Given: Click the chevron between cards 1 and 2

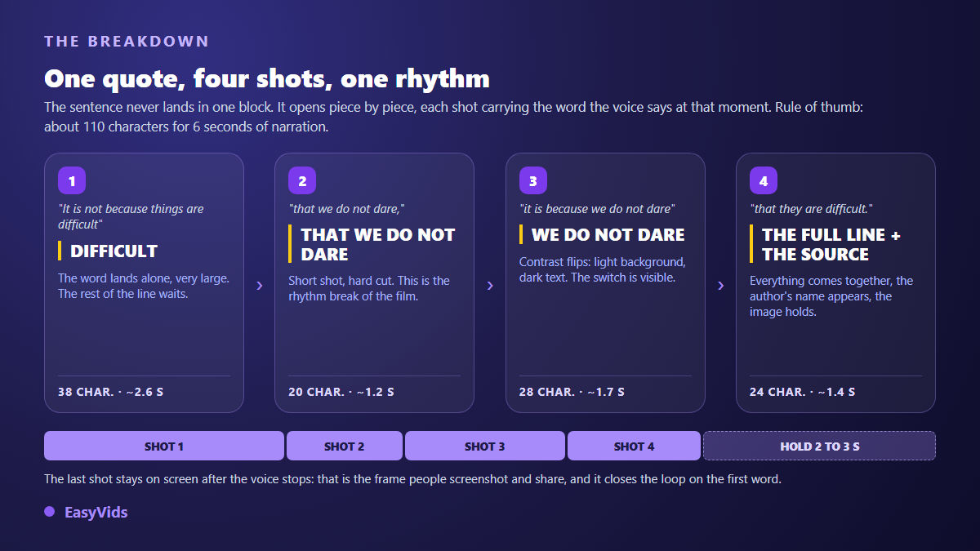Looking at the screenshot, I should click(260, 285).
